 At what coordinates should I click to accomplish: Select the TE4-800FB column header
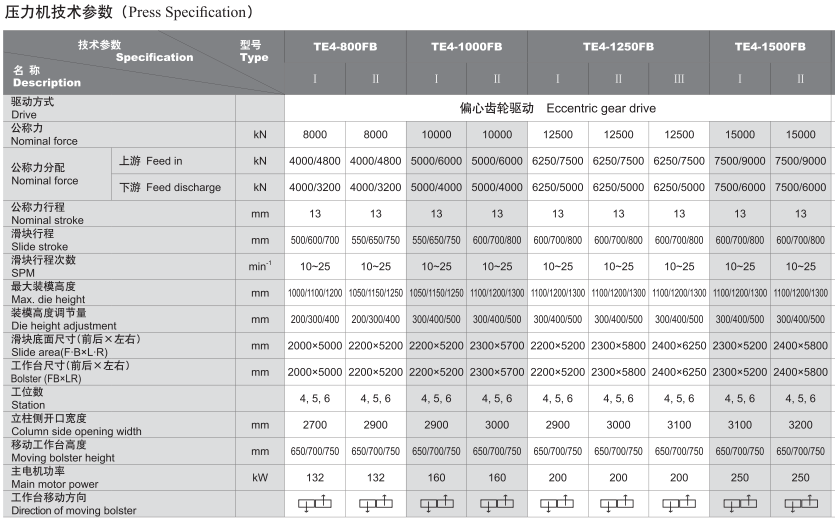[x=345, y=47]
